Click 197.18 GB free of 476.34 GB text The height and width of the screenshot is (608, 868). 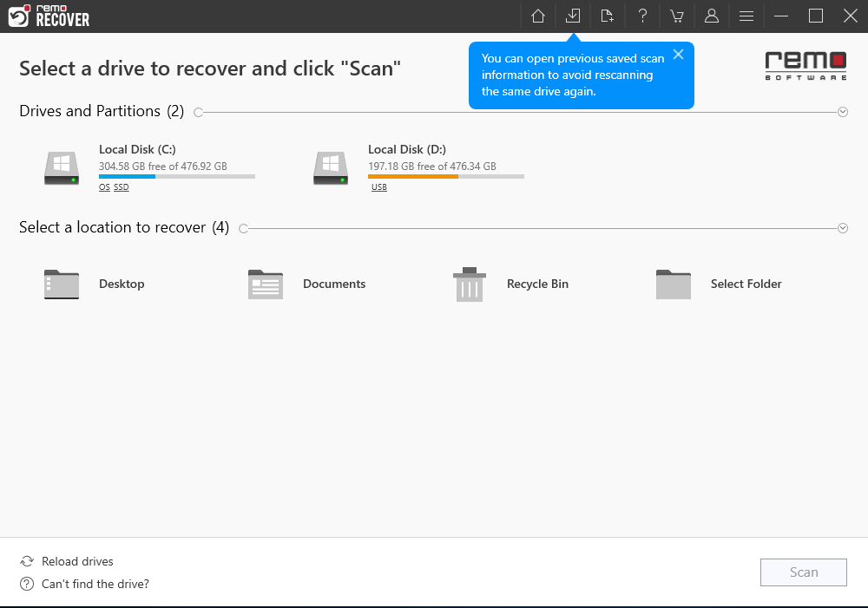[431, 166]
